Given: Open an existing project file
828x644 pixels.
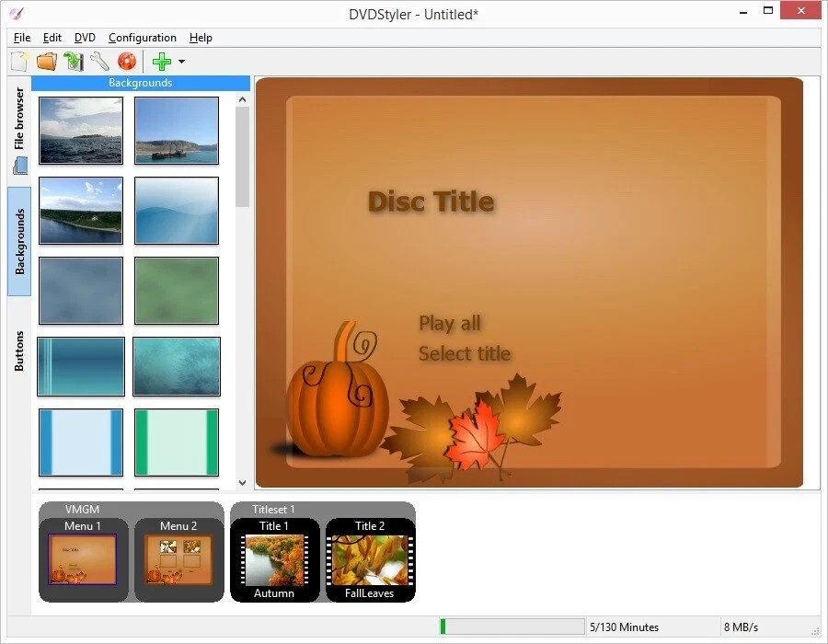Looking at the screenshot, I should 46,61.
